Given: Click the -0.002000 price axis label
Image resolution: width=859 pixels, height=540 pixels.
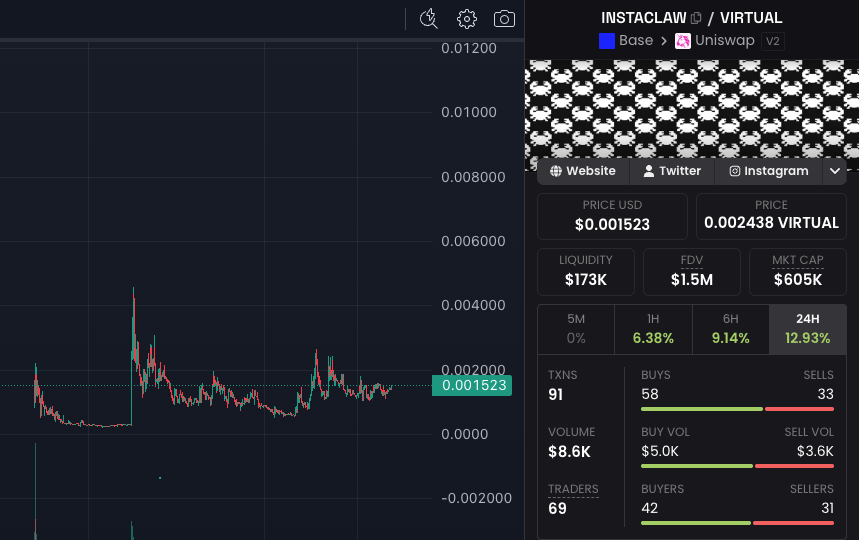Looking at the screenshot, I should [x=476, y=498].
